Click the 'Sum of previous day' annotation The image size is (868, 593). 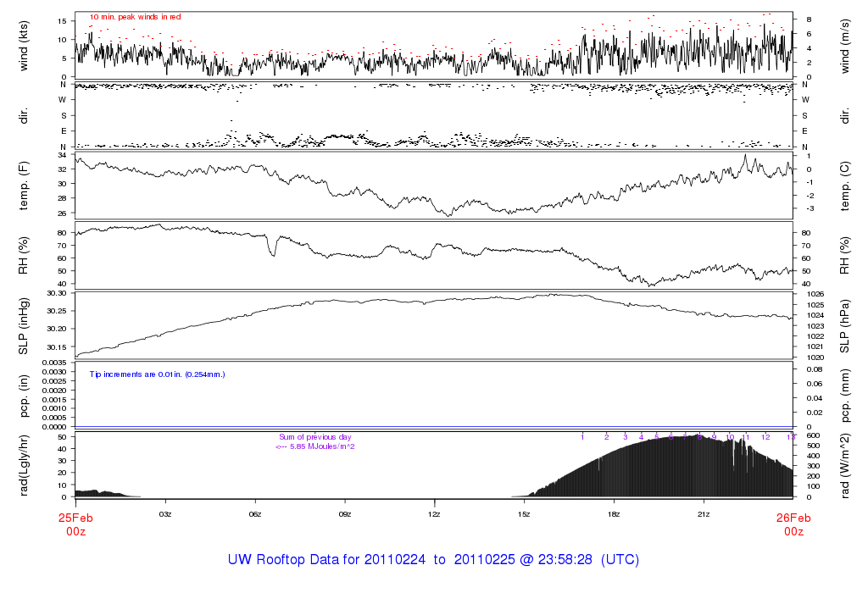314,437
